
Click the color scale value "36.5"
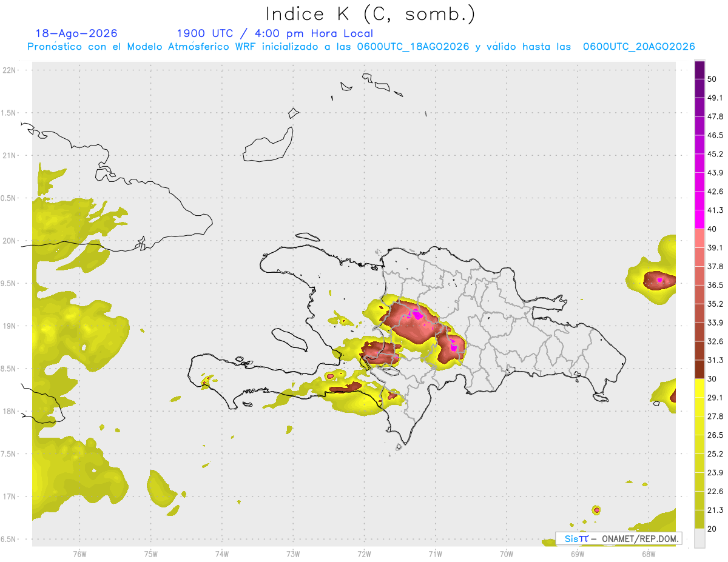715,285
